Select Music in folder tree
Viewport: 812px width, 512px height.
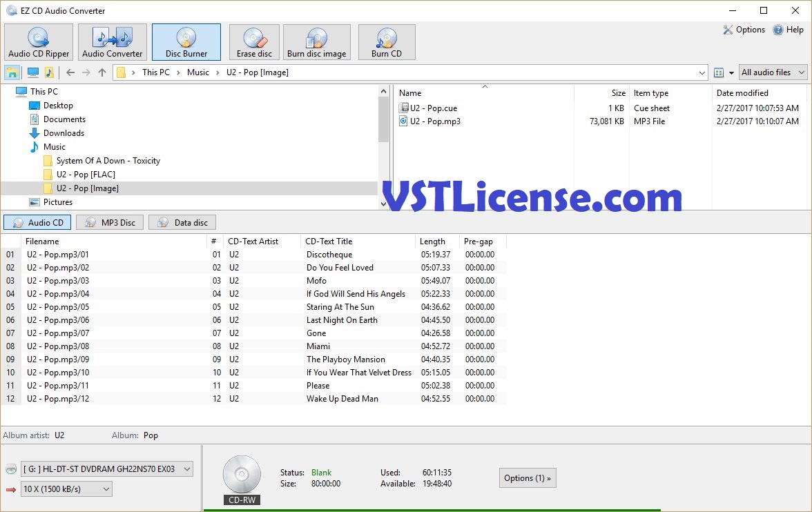click(55, 147)
